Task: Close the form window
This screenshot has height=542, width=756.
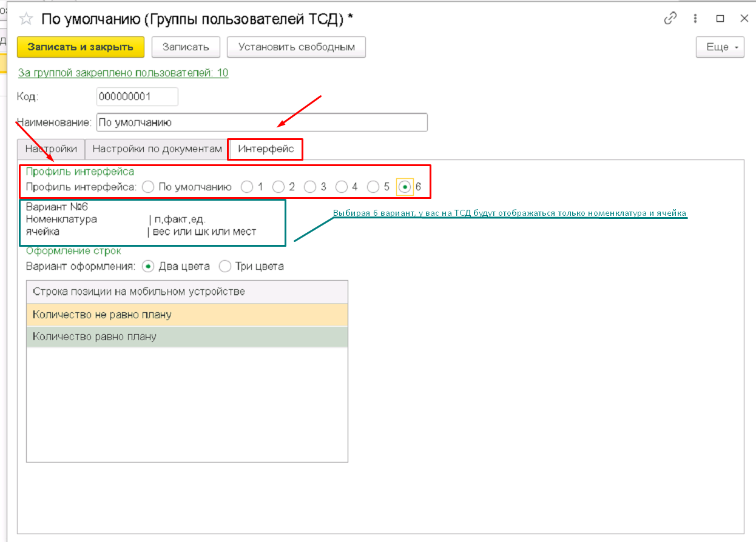Action: click(744, 19)
